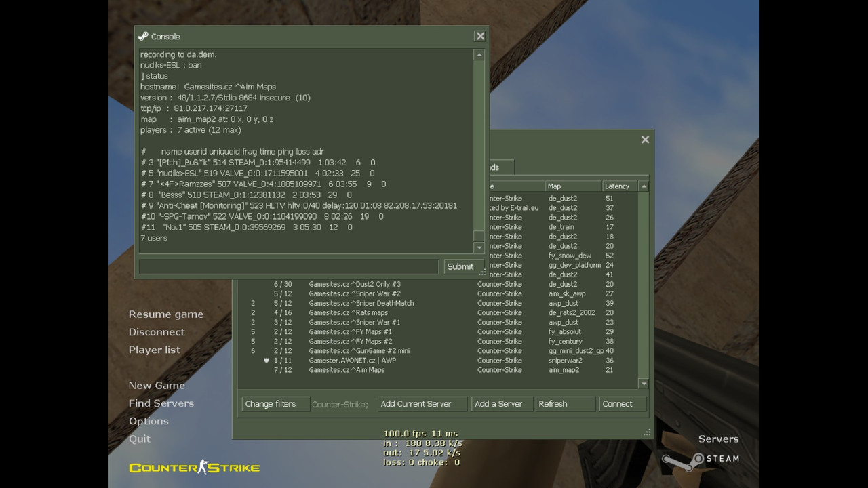Choose Resume game in the main menu

pos(166,314)
